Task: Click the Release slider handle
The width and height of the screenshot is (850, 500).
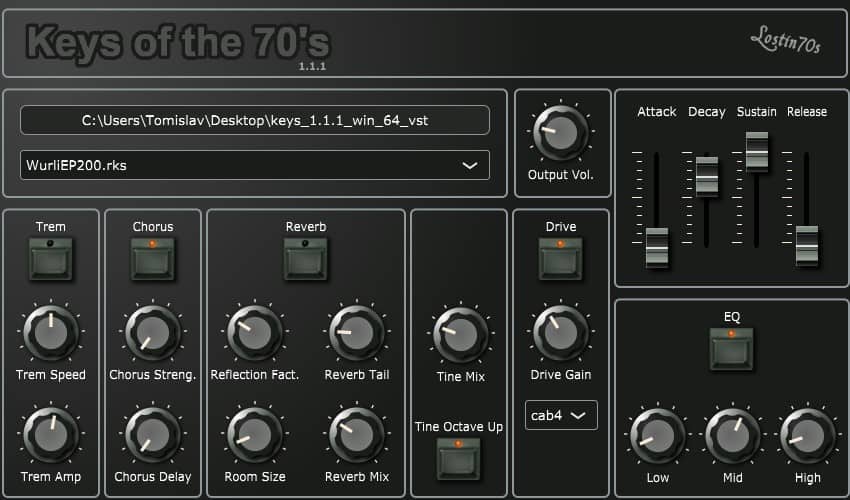Action: [807, 246]
